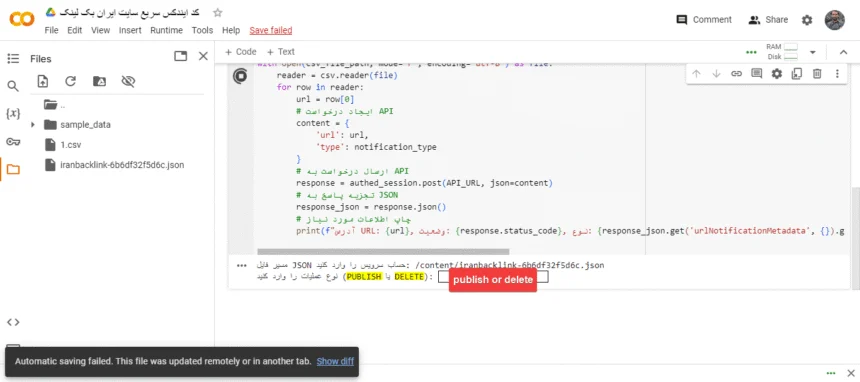This screenshot has height=382, width=860.
Task: Toggle show hidden files
Action: pyautogui.click(x=128, y=81)
